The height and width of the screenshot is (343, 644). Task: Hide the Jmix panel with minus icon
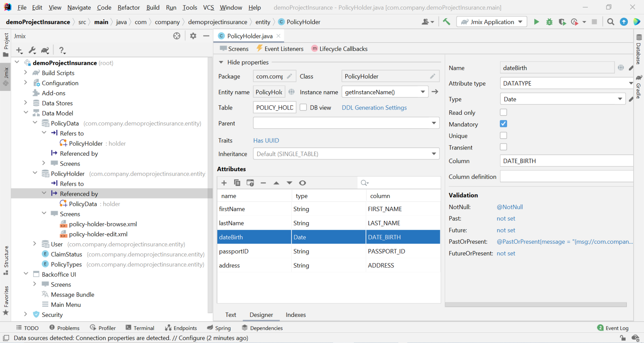click(206, 36)
